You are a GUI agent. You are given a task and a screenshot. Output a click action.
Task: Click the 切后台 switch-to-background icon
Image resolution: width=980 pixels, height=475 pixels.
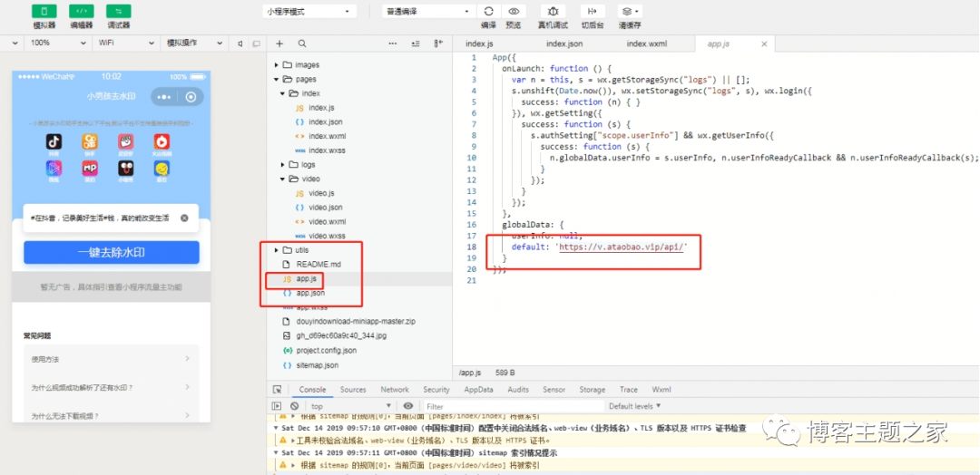click(x=593, y=11)
